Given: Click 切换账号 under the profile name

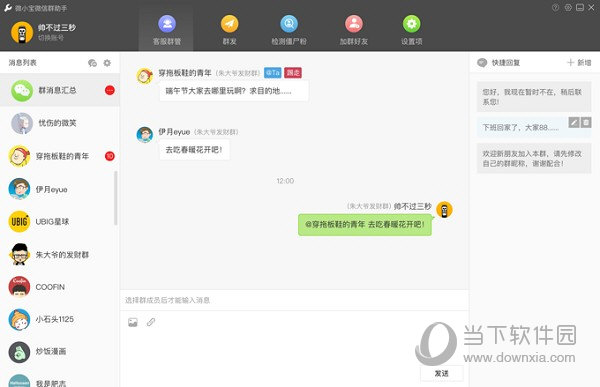Looking at the screenshot, I should tap(51, 38).
